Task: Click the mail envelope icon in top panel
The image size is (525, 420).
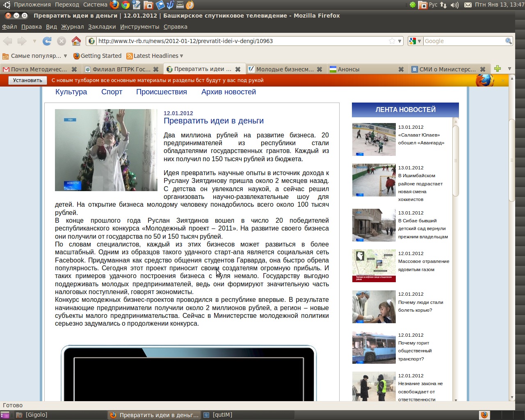Action: [x=468, y=5]
